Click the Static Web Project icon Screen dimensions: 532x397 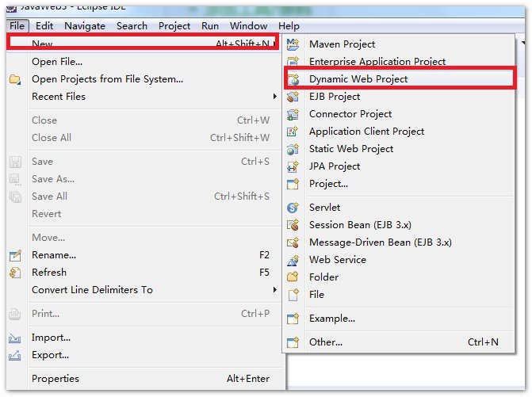(293, 149)
